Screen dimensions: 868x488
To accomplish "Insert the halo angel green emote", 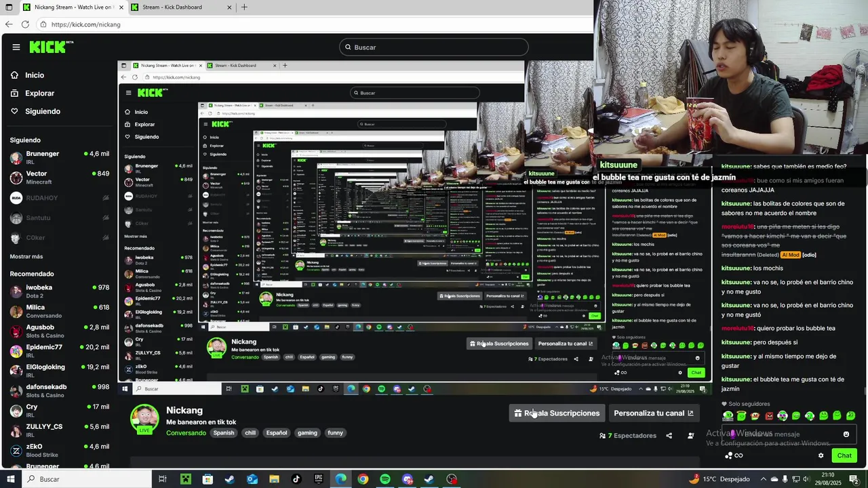I will 742,416.
